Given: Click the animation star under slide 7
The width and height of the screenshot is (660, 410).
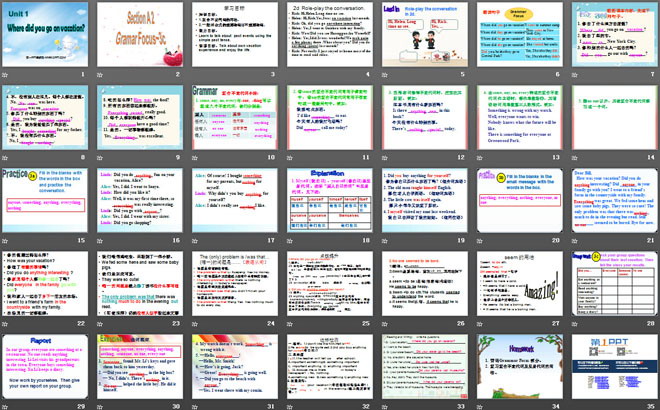Looking at the screenshot, I should click(x=575, y=75).
